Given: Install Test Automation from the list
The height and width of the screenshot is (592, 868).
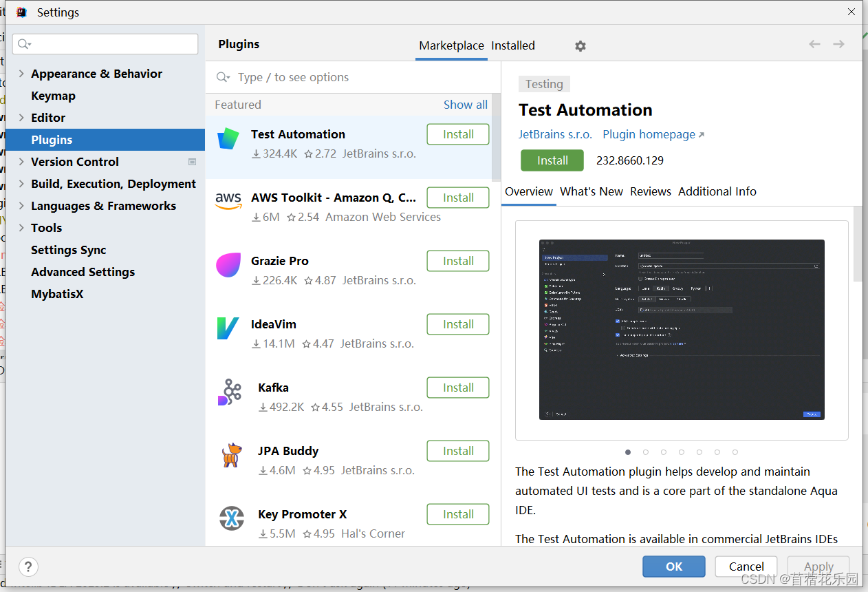Looking at the screenshot, I should pyautogui.click(x=458, y=134).
